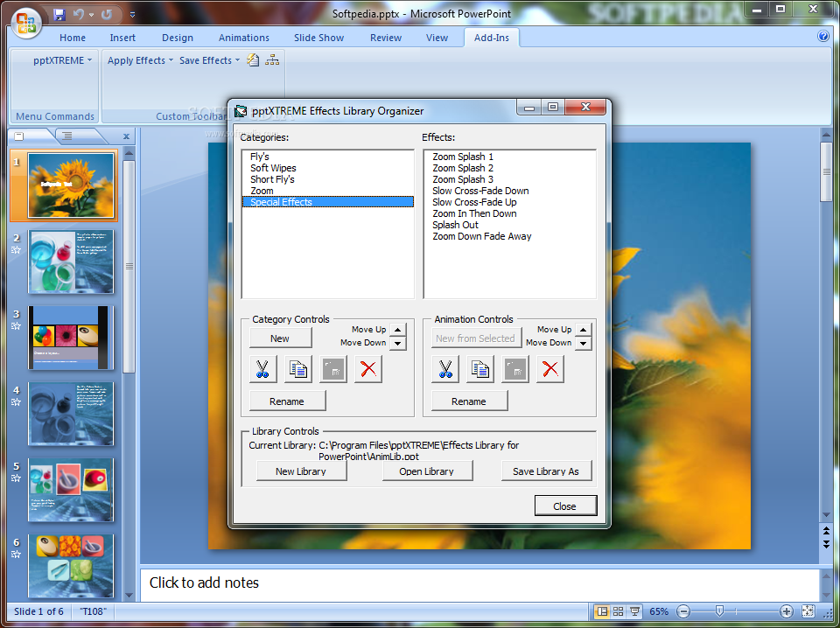Select Slow Cross-Fade Down effect

(x=509, y=191)
